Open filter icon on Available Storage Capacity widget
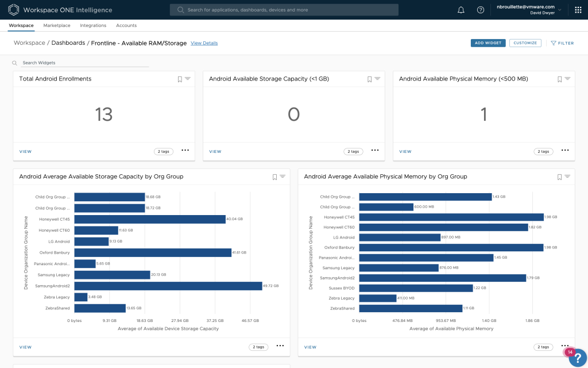This screenshot has width=588, height=368. [x=377, y=79]
